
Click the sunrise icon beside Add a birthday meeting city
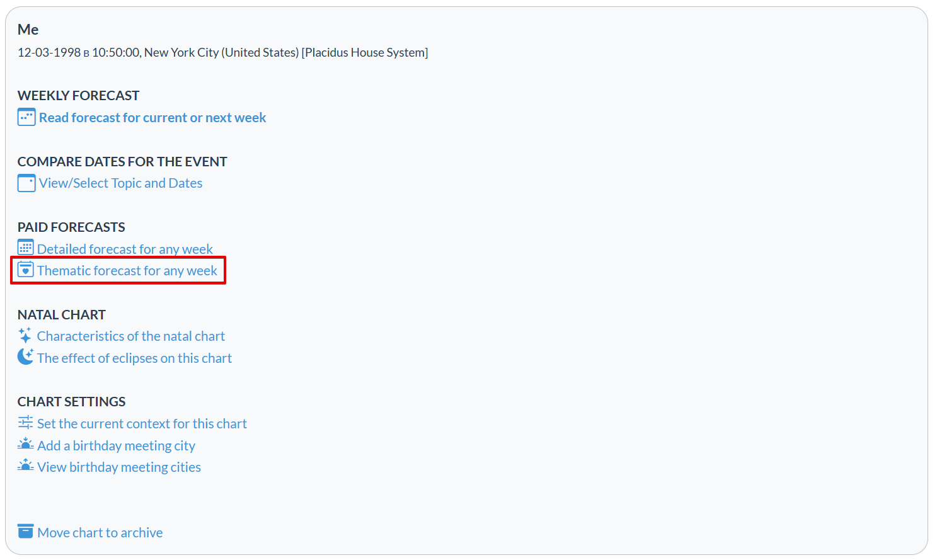click(x=25, y=444)
